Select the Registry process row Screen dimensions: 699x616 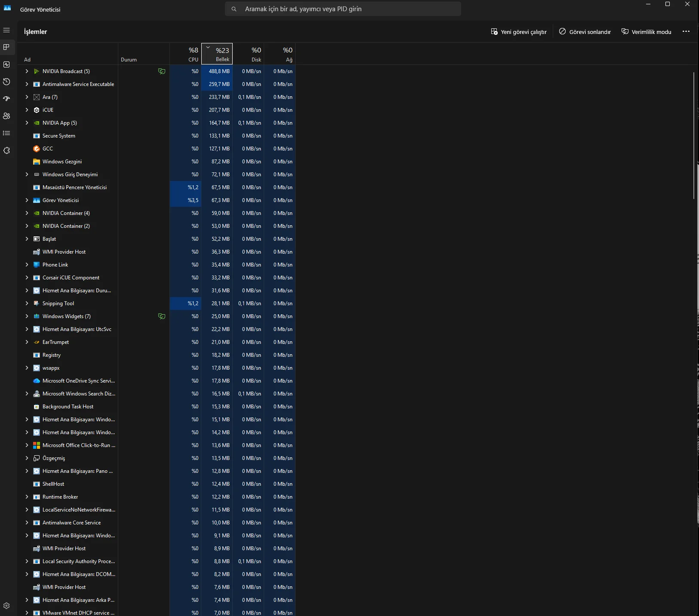[x=156, y=355]
